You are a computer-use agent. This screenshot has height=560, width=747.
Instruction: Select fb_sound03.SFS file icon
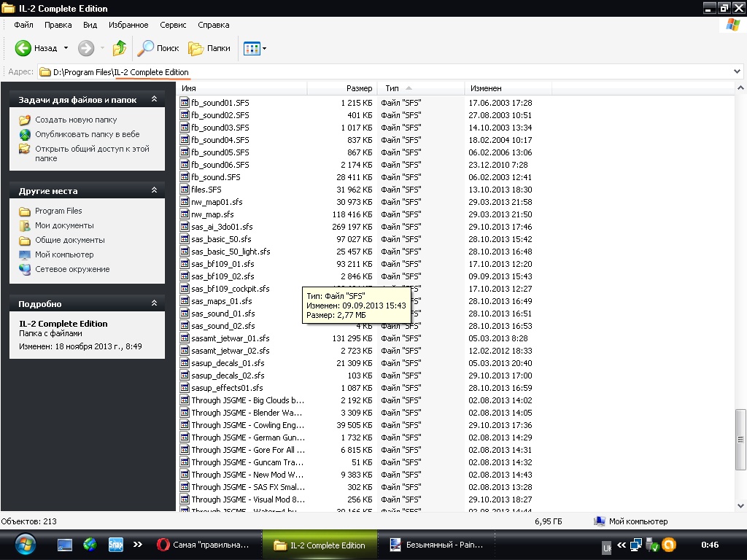185,127
